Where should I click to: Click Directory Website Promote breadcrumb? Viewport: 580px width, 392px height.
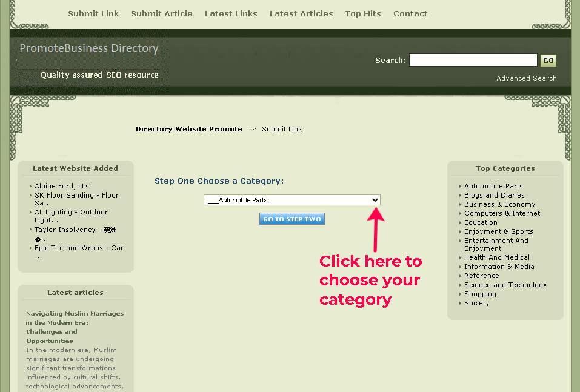(188, 129)
